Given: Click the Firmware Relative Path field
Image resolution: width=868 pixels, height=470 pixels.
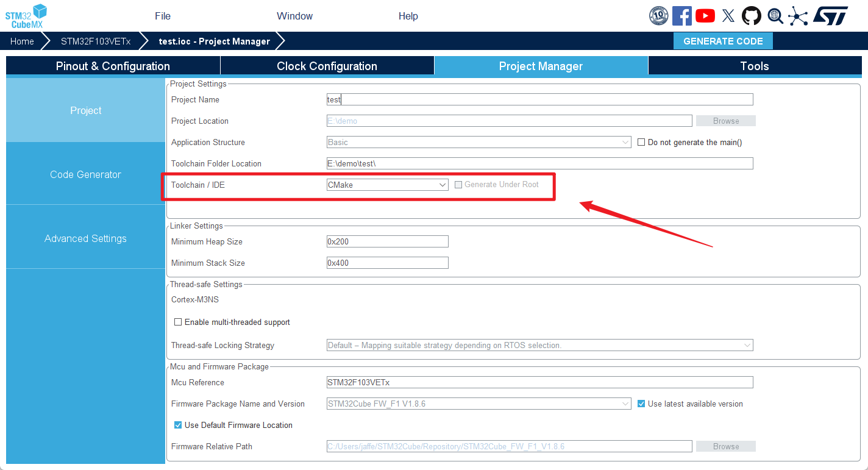Looking at the screenshot, I should [510, 446].
